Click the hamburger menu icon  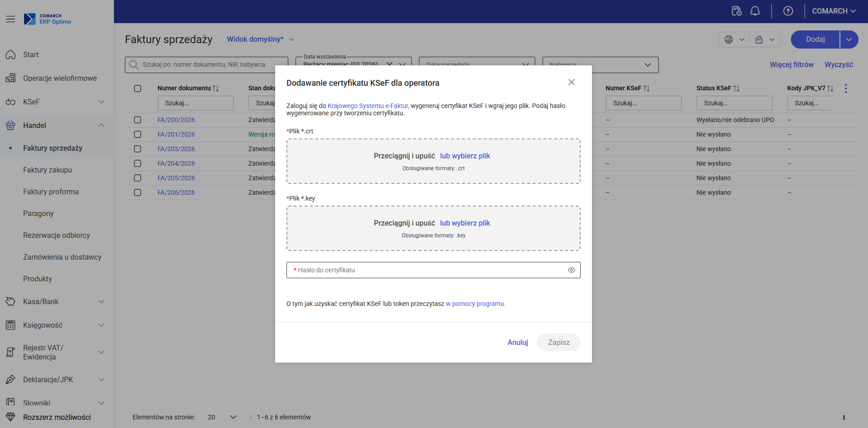10,19
